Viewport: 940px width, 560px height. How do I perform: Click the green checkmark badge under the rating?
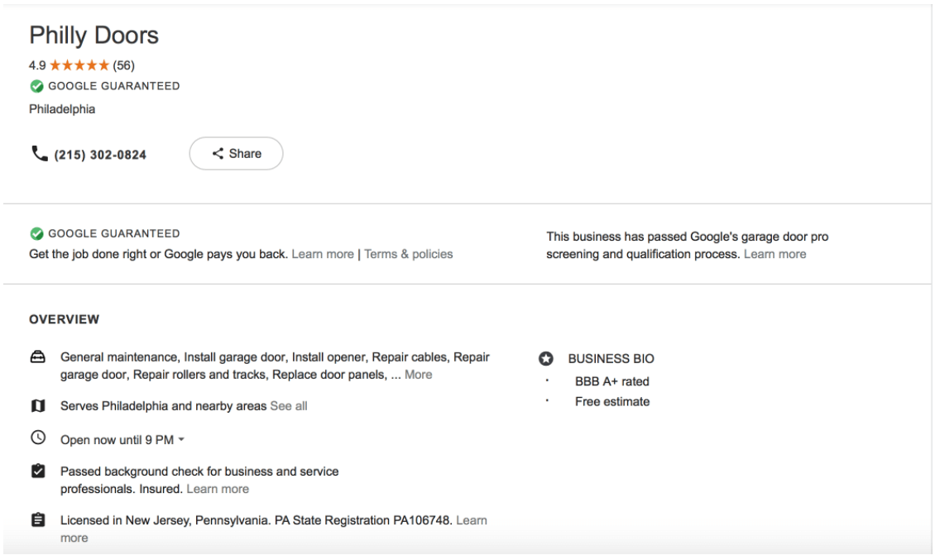coord(36,86)
